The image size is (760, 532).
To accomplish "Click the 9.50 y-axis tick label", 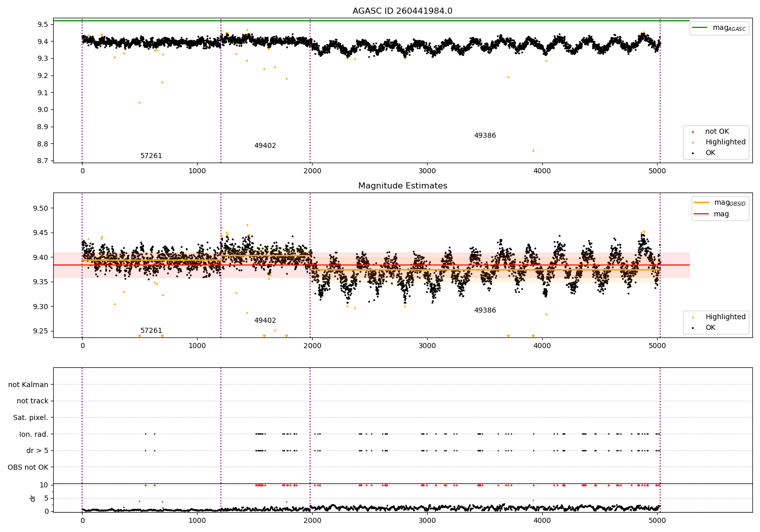I will click(41, 208).
